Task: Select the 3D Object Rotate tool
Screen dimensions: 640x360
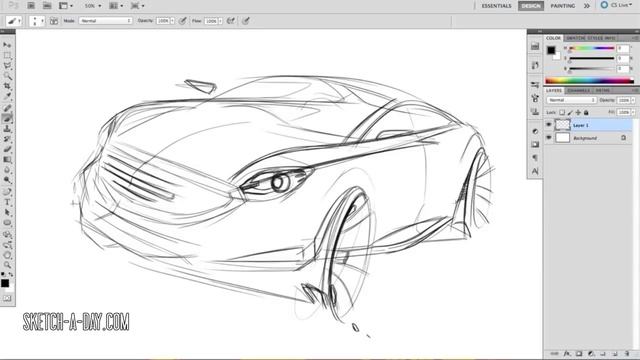Action: (x=7, y=235)
